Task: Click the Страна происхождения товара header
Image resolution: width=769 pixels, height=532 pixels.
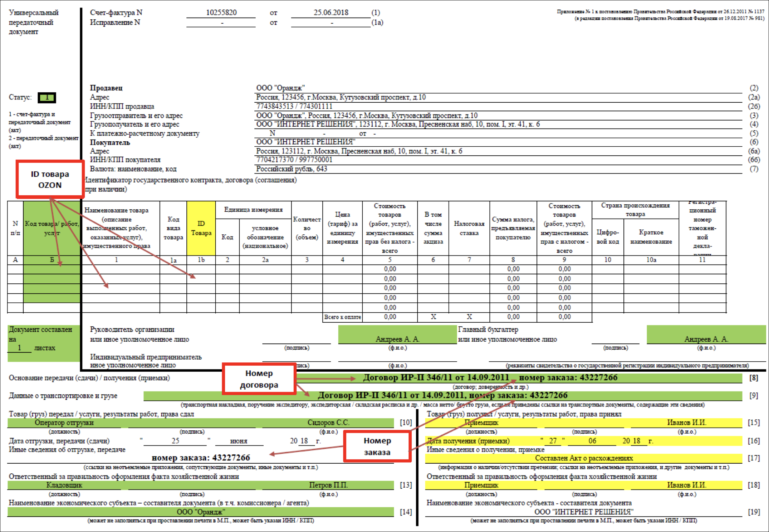Action: click(x=635, y=210)
